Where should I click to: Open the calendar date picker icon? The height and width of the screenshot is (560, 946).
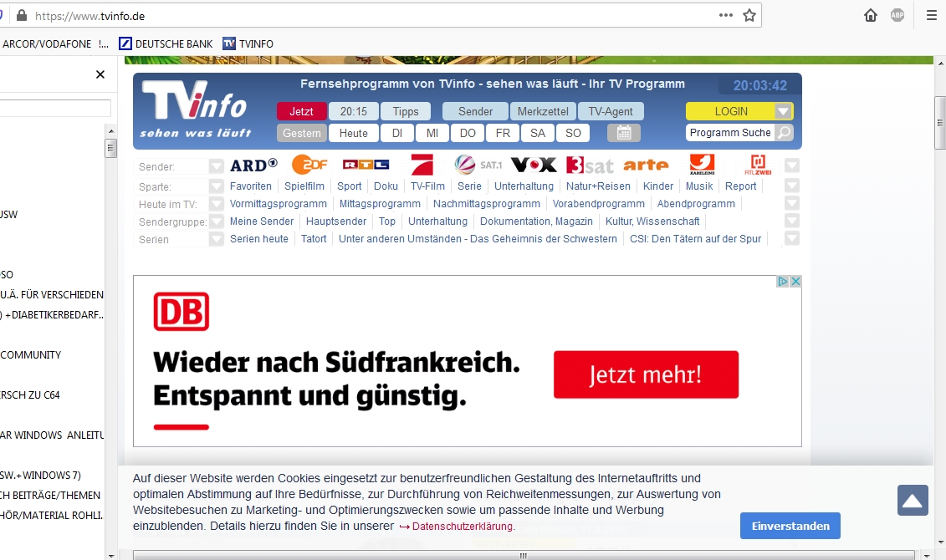tap(624, 133)
